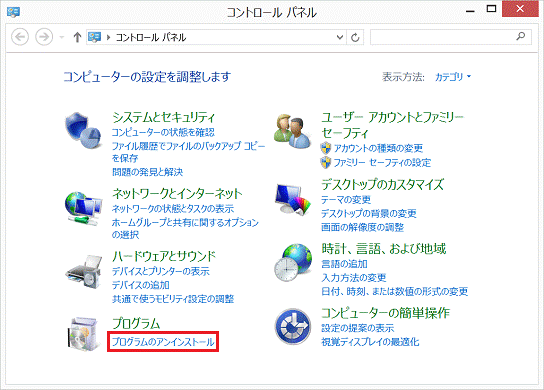Click the Control Panel icon in address bar
Screen dimensions: 544x390
point(94,37)
